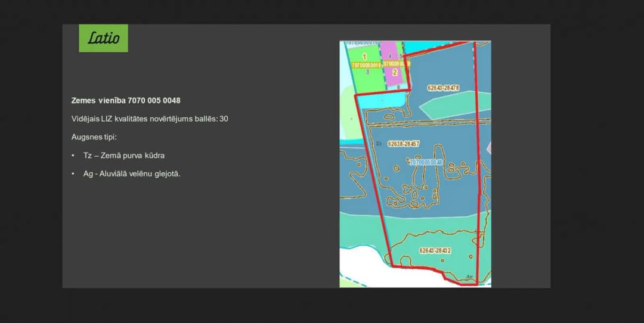Click the Tz – Zemā purva kūdra bullet
The height and width of the screenshot is (323, 644).
(123, 156)
